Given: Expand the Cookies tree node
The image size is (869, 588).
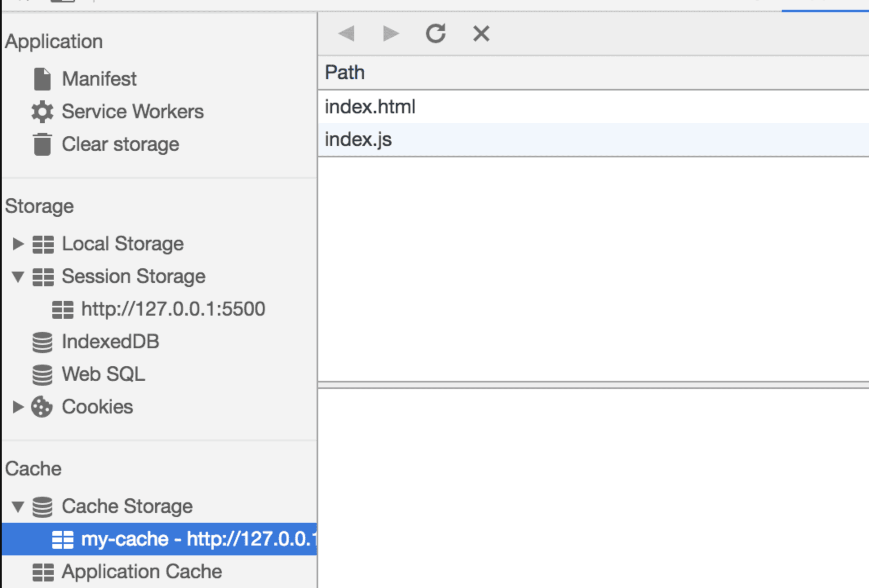Looking at the screenshot, I should (18, 407).
